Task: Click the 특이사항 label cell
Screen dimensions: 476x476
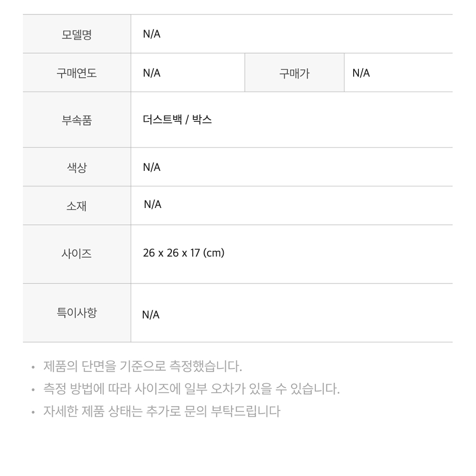Action: click(77, 313)
